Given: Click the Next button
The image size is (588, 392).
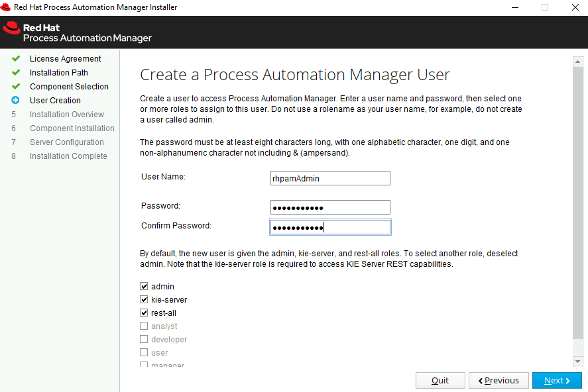Looking at the screenshot, I should click(x=557, y=380).
